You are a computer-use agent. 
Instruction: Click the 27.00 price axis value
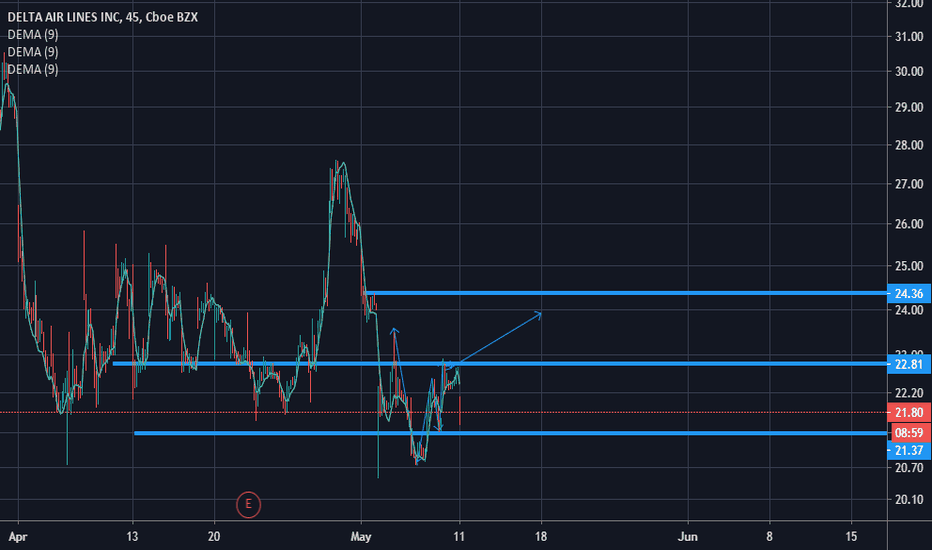point(909,184)
